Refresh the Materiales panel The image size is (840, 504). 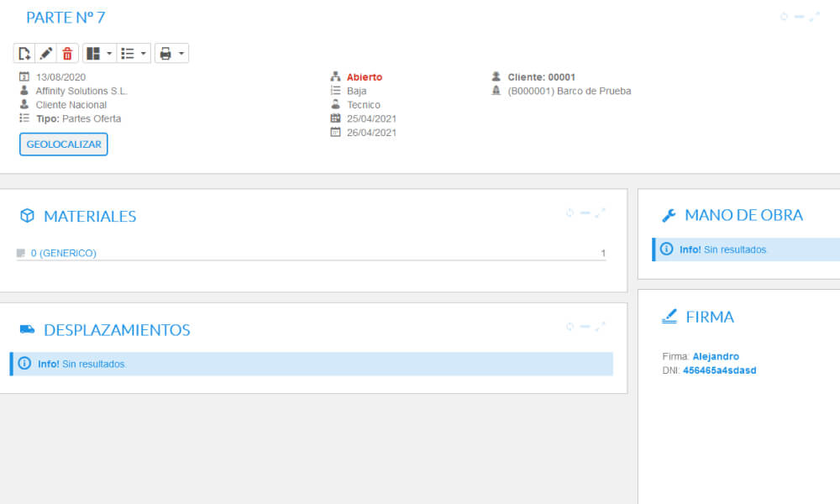click(x=570, y=213)
